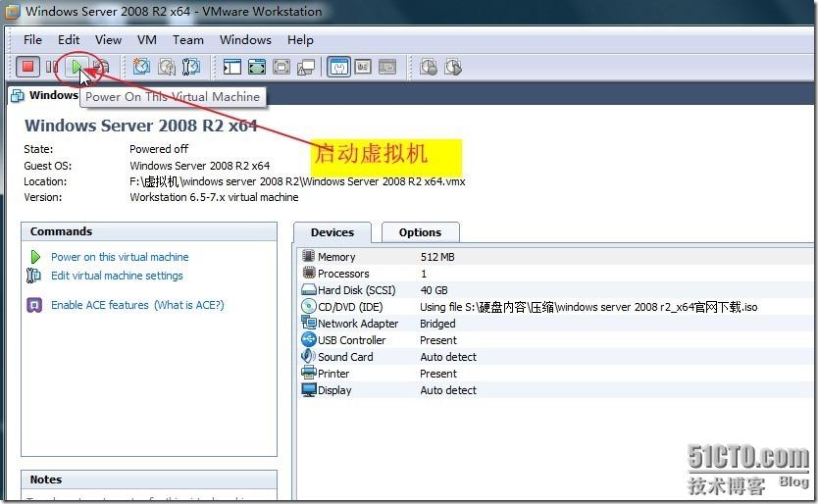The width and height of the screenshot is (818, 504).
Task: Click the purple ACE icon in Commands
Action: (34, 305)
